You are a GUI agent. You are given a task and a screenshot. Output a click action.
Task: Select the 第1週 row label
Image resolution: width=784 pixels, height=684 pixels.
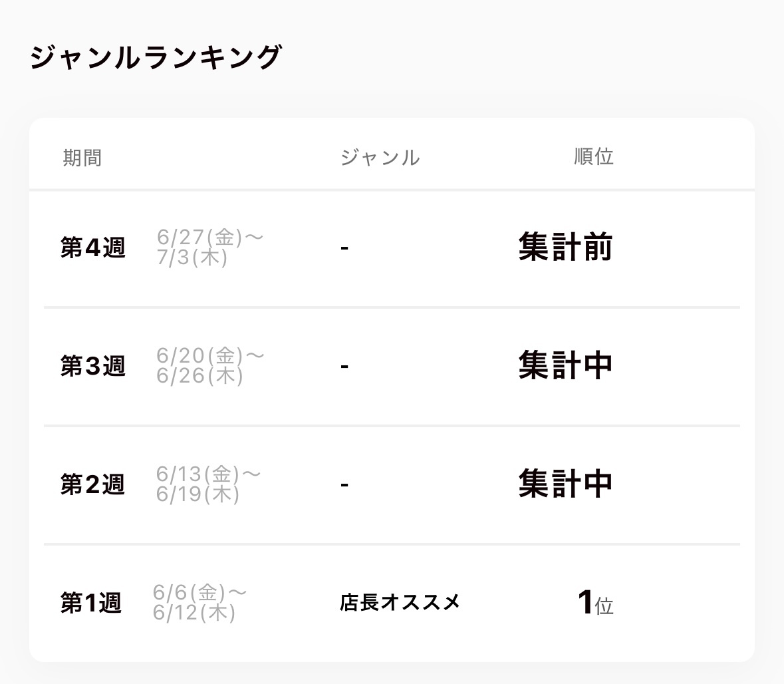91,603
